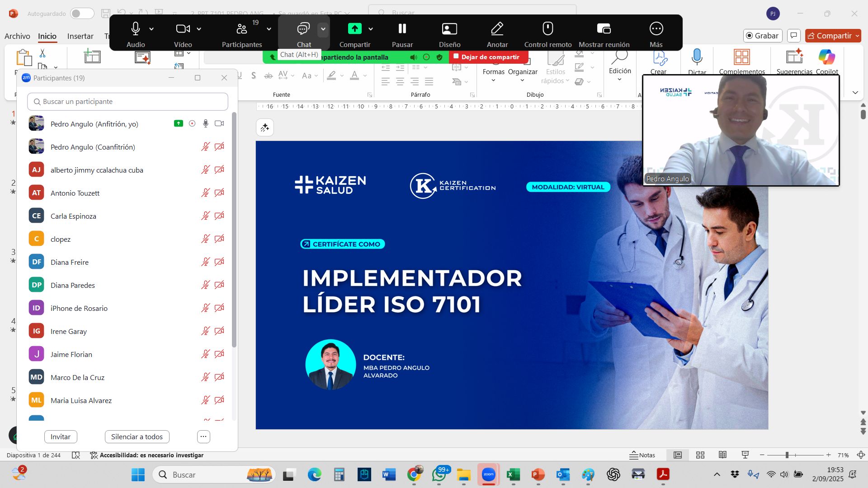Click the Designer sparkle icon above slide
Screen dimensions: 868x488
[x=265, y=127]
